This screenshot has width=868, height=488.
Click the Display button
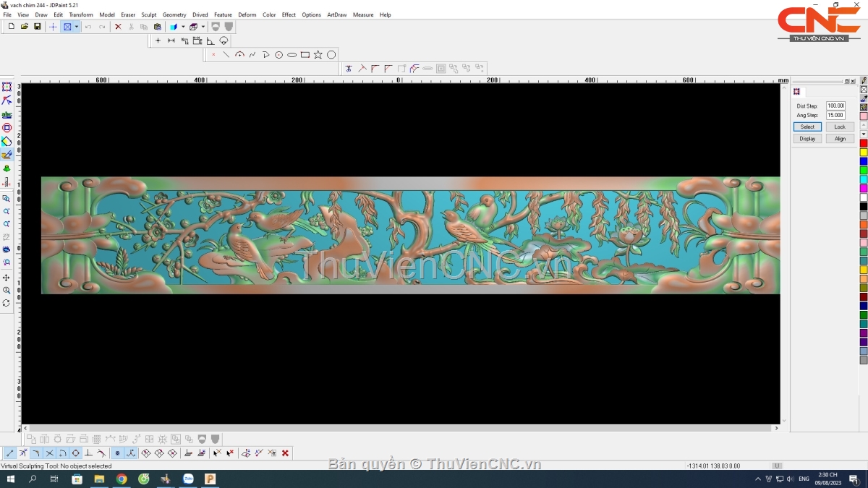(x=807, y=138)
